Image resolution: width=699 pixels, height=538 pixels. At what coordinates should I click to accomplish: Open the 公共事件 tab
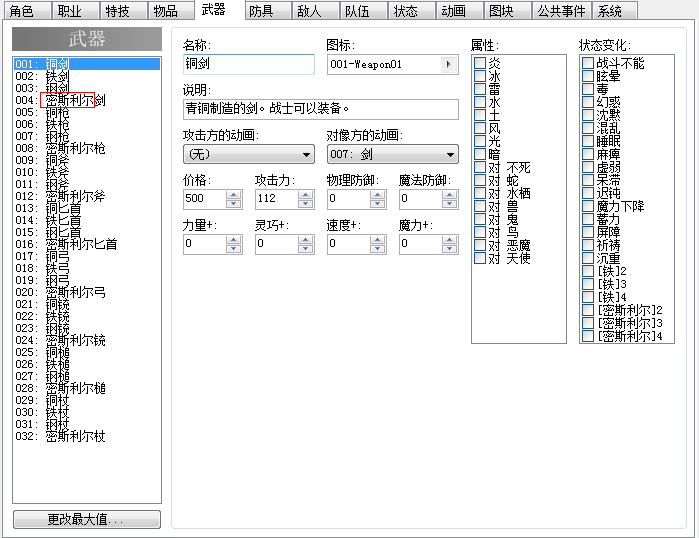pyautogui.click(x=562, y=11)
